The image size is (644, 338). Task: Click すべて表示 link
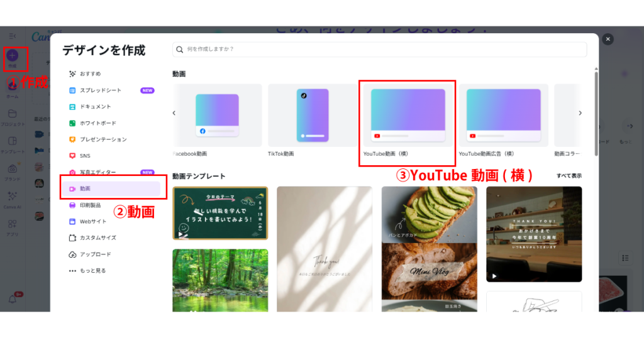click(x=569, y=175)
